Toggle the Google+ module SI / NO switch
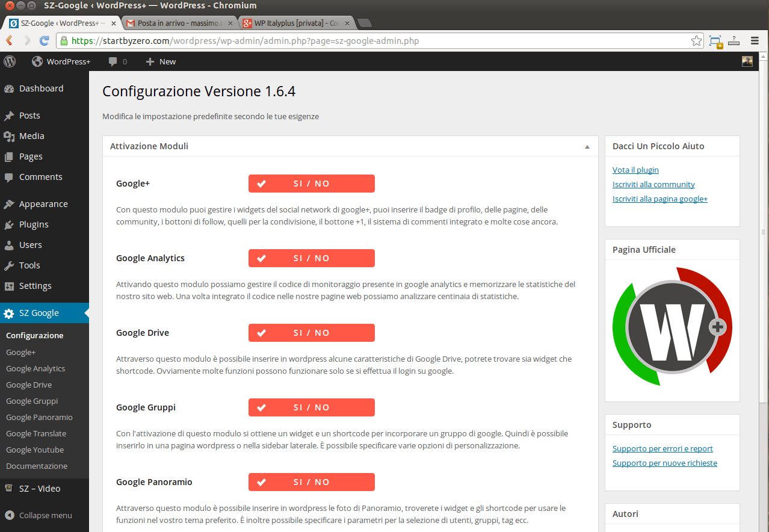This screenshot has width=769, height=532. pyautogui.click(x=312, y=184)
